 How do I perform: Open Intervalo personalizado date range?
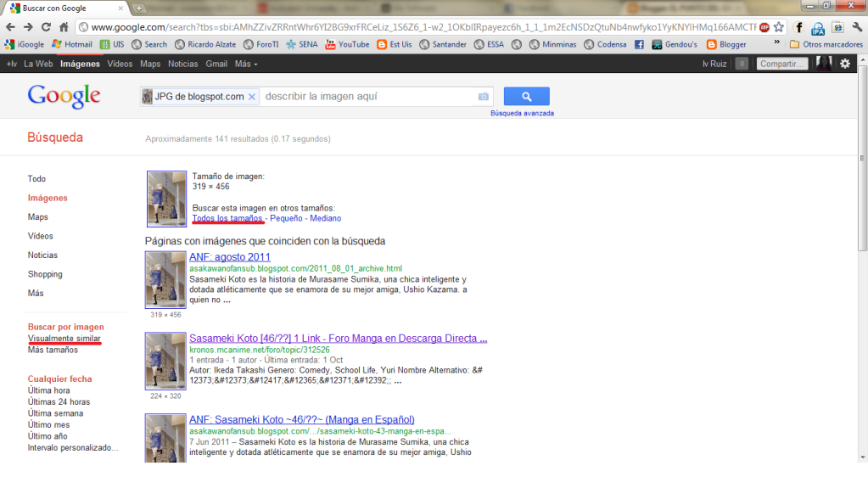coord(73,447)
